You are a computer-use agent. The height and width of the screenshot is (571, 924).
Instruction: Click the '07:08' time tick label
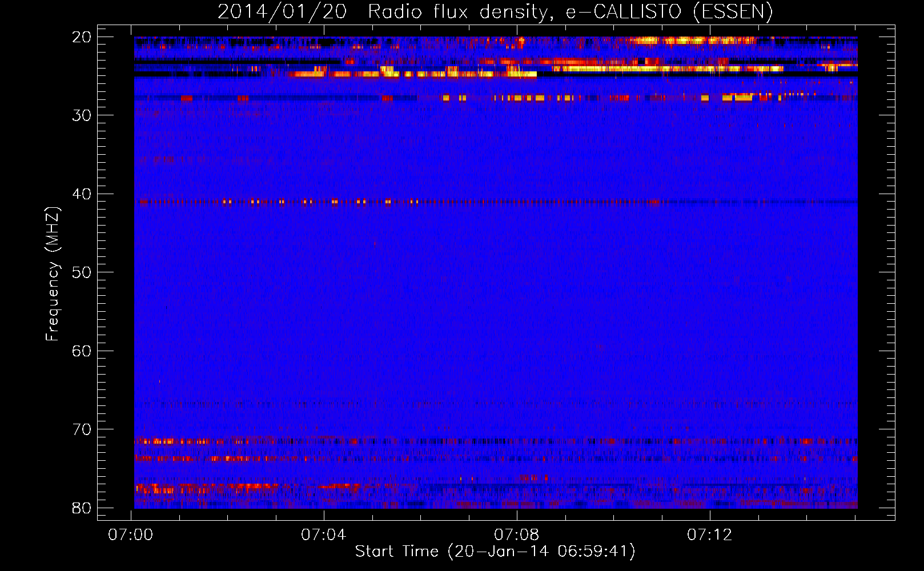517,535
